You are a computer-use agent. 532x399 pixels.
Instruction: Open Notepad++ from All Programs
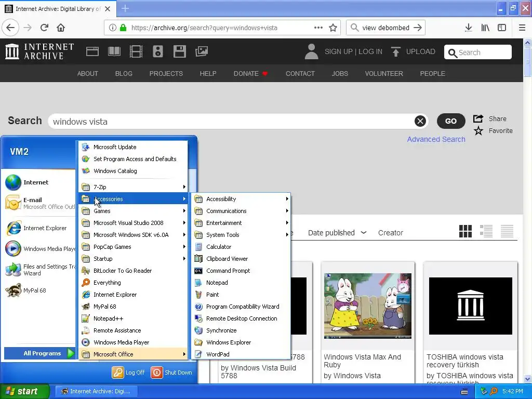pos(133,318)
